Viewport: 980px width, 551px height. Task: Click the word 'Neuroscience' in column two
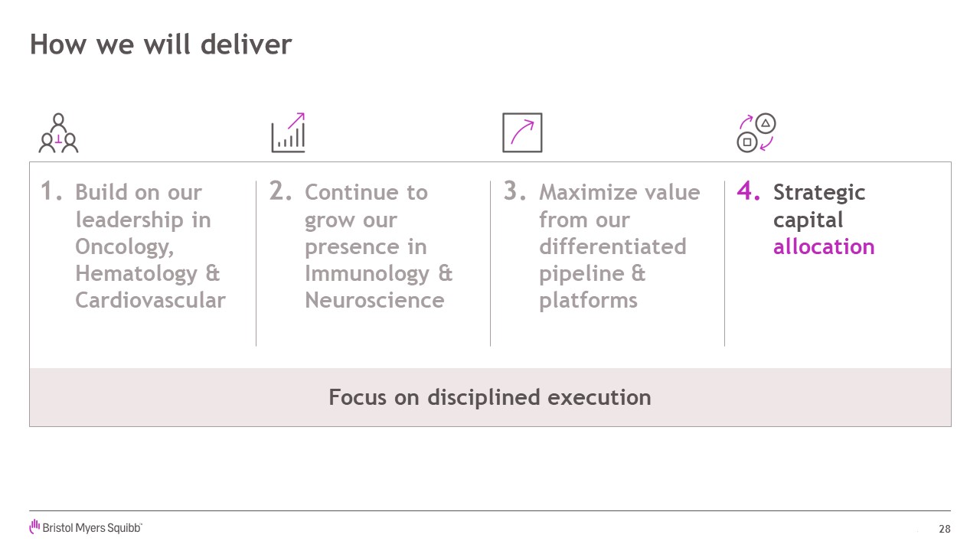[374, 300]
